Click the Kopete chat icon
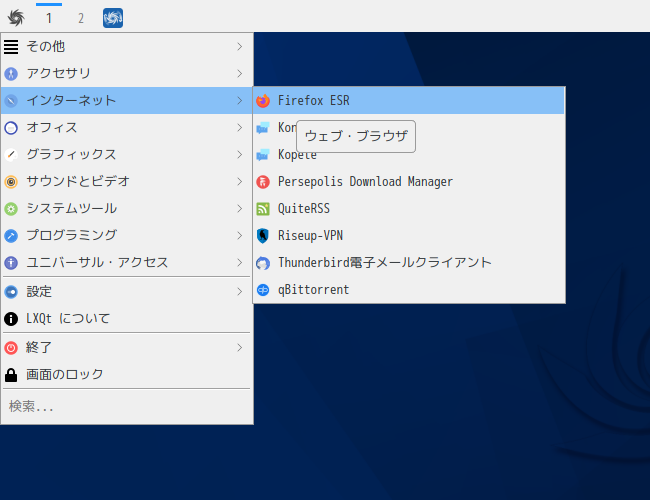Image resolution: width=650 pixels, height=500 pixels. coord(263,155)
